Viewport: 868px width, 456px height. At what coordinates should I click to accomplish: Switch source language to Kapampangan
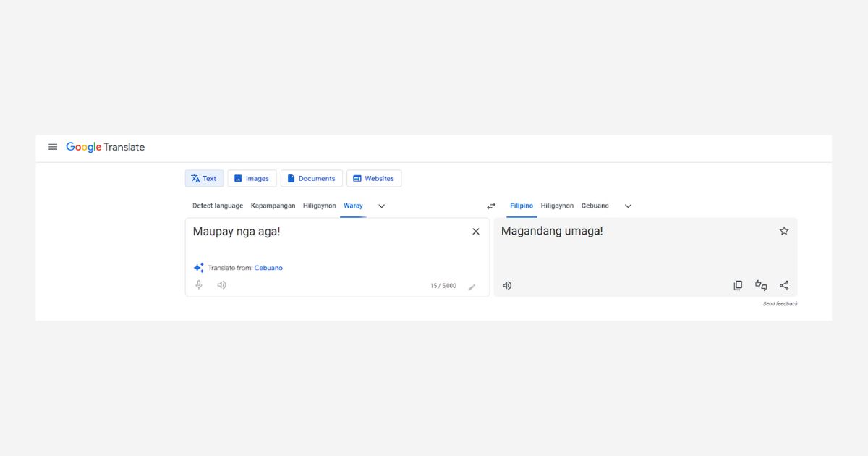pos(273,206)
